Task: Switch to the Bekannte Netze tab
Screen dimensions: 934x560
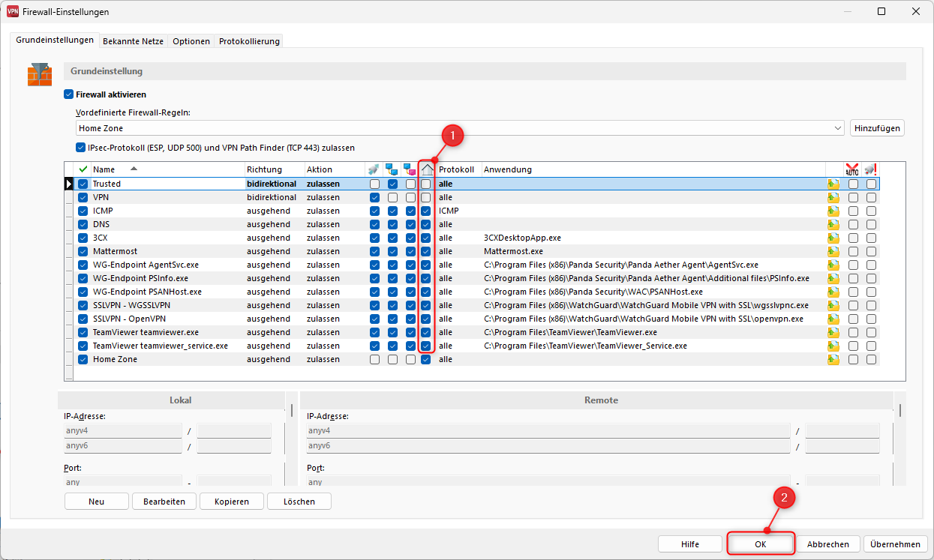Action: click(133, 41)
